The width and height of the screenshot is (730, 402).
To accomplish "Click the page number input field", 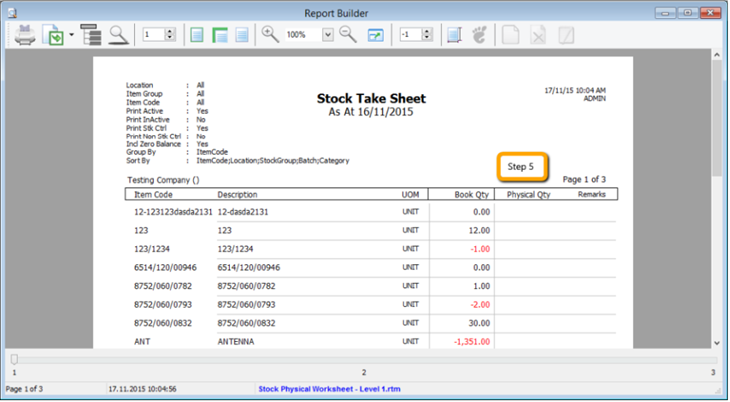I will [x=153, y=35].
